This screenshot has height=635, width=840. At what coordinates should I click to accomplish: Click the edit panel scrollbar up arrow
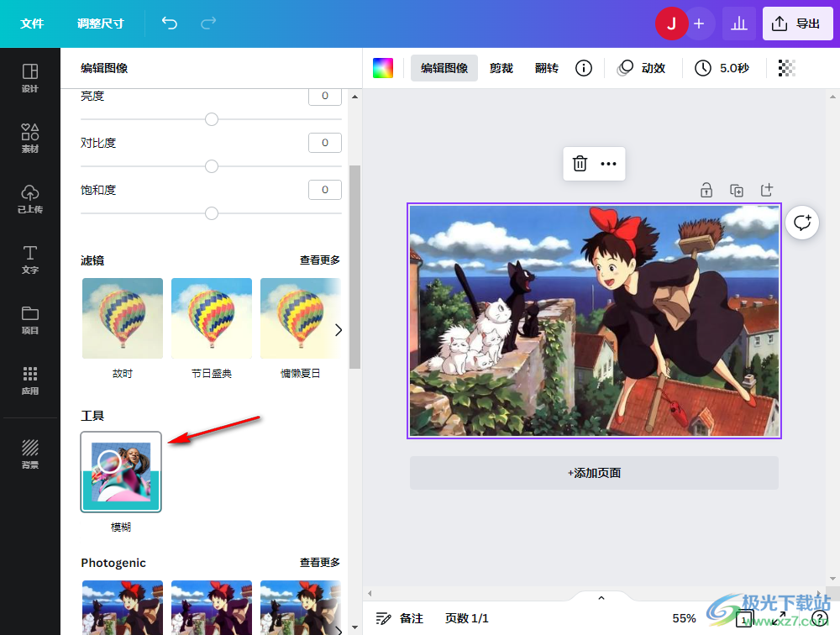coord(354,97)
